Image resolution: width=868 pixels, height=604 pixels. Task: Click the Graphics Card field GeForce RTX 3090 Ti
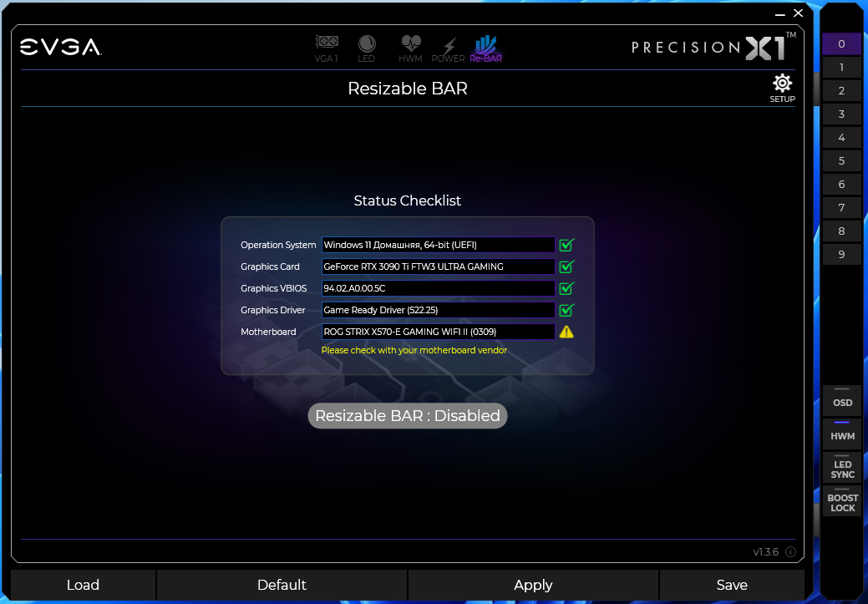coord(438,266)
